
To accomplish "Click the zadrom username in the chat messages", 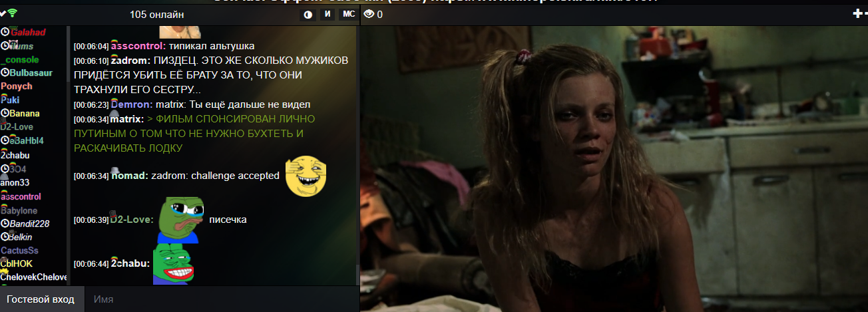I will 130,61.
